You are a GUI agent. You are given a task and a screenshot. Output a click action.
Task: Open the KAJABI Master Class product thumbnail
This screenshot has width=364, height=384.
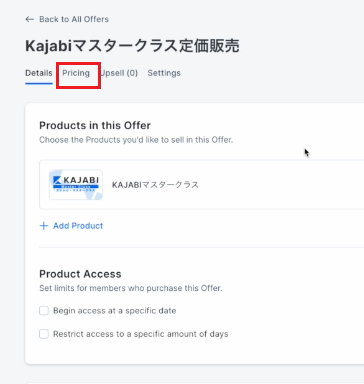(76, 185)
